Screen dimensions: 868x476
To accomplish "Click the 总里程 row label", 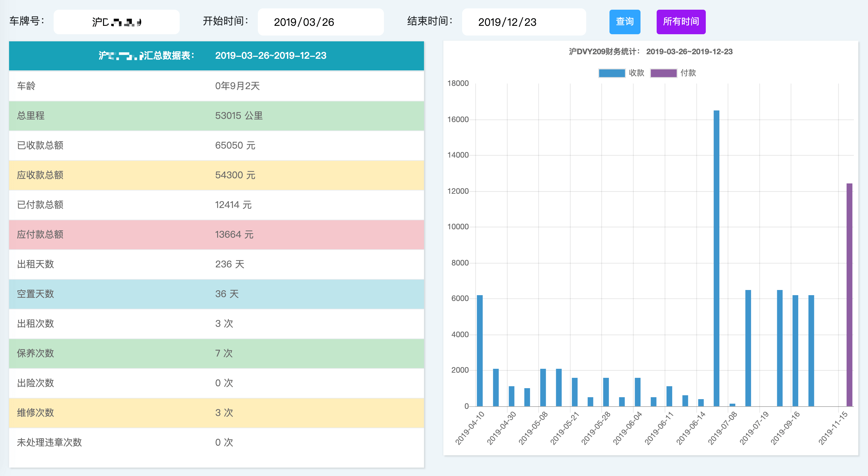I will [31, 116].
